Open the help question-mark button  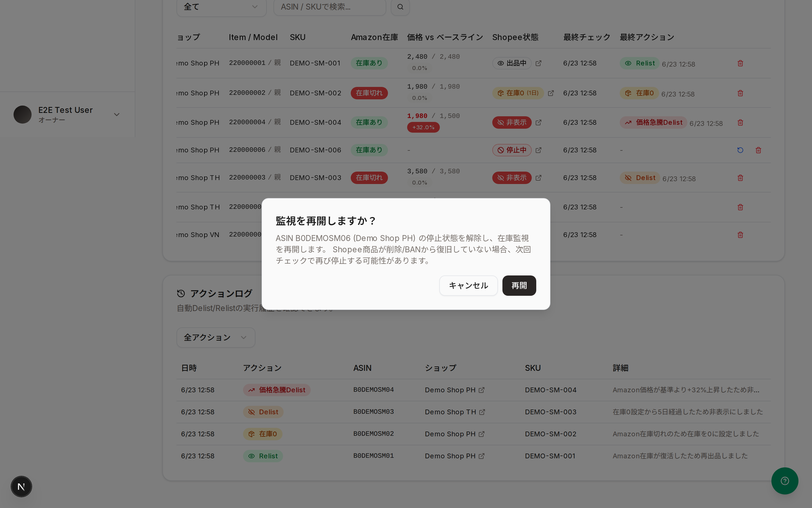coord(784,481)
